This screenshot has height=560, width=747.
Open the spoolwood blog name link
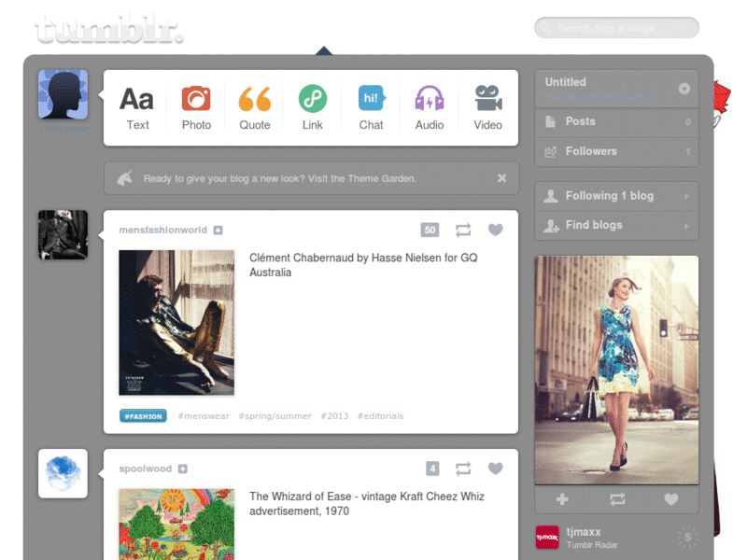coord(146,469)
